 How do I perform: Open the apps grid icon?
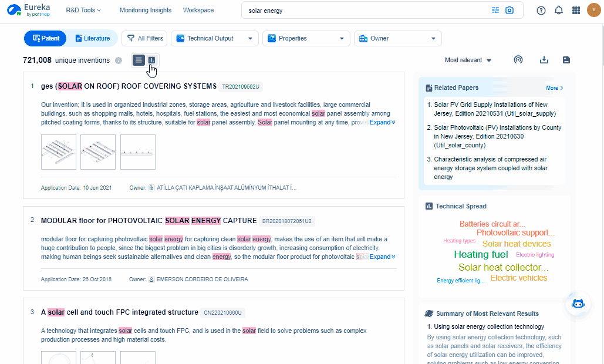[x=576, y=11]
